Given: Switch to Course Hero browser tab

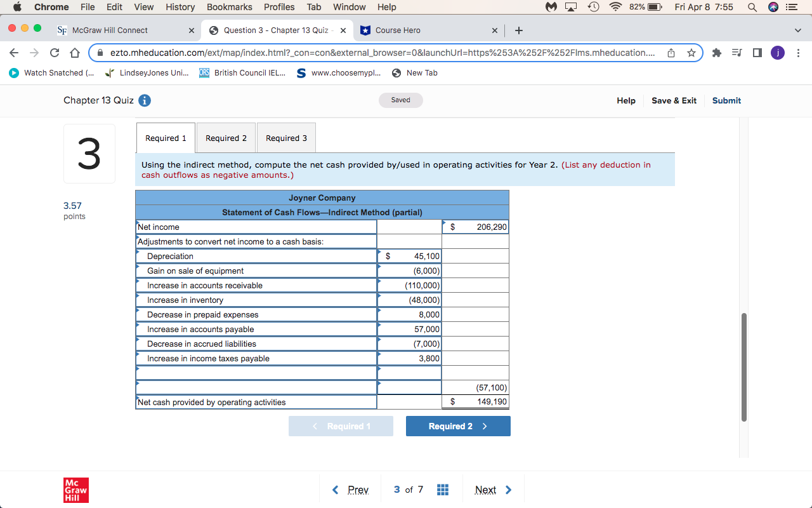Looking at the screenshot, I should (429, 30).
